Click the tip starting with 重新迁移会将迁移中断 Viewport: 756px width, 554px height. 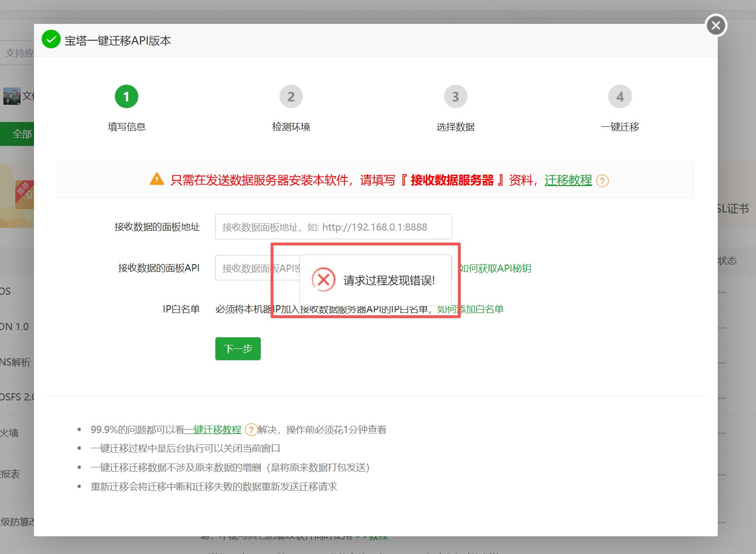[214, 487]
